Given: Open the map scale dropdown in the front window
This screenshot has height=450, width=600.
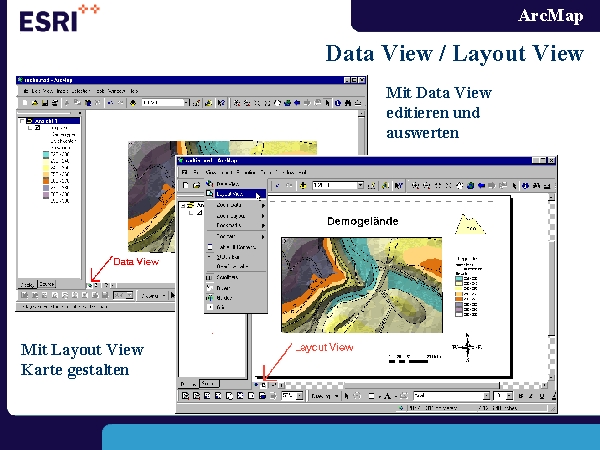Looking at the screenshot, I should [x=358, y=185].
